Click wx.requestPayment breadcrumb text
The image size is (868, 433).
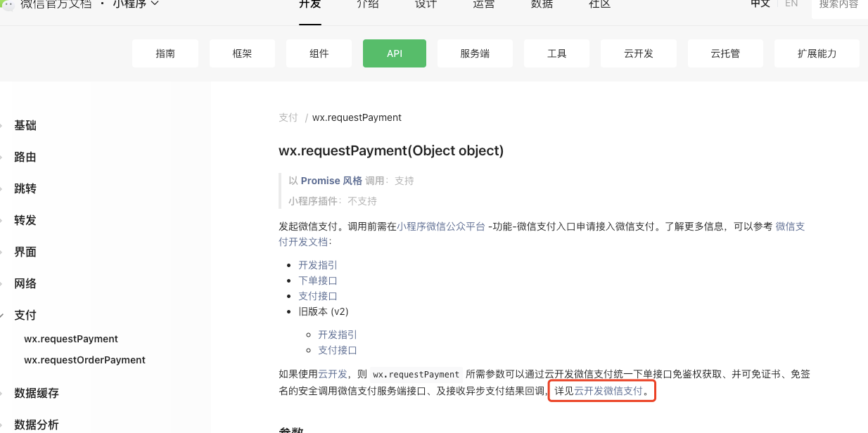[357, 117]
